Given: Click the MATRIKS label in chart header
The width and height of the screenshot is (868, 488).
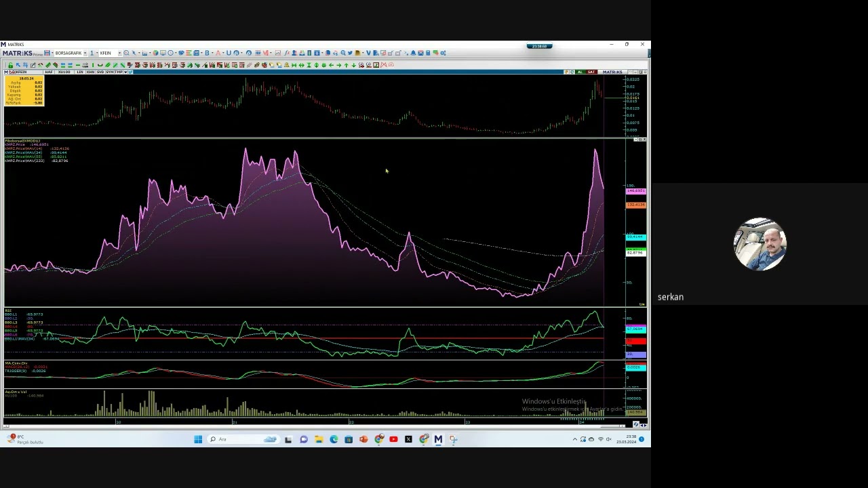Looking at the screenshot, I should pyautogui.click(x=612, y=72).
